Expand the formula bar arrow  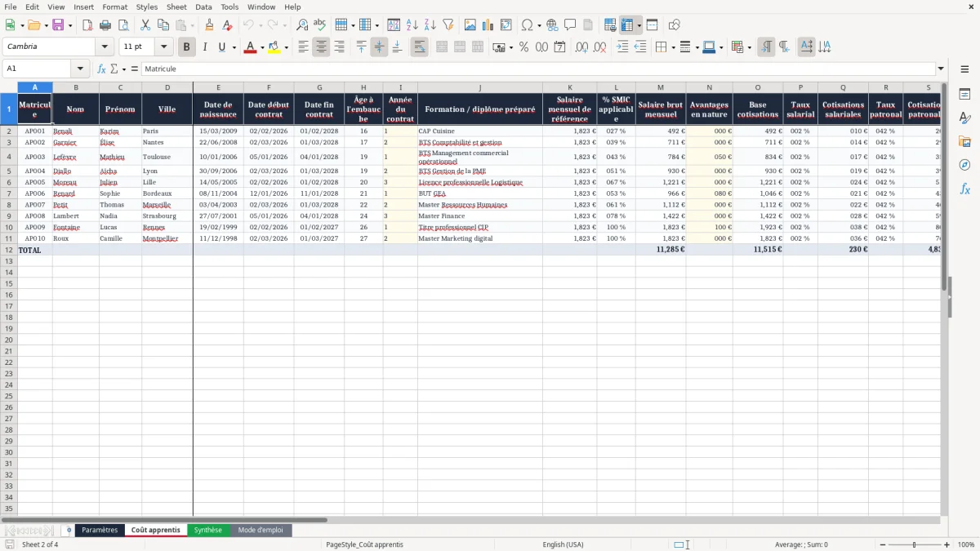coord(941,69)
